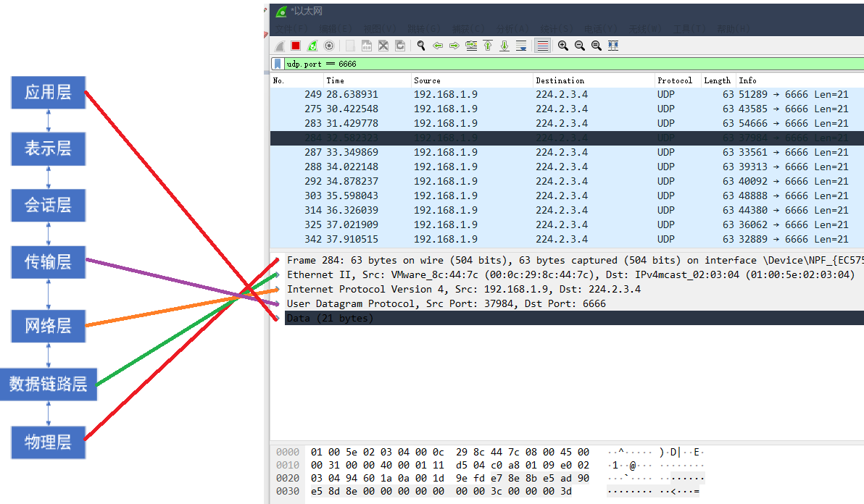Image resolution: width=864 pixels, height=504 pixels.
Task: Click the find packet magnifier icon
Action: point(420,46)
